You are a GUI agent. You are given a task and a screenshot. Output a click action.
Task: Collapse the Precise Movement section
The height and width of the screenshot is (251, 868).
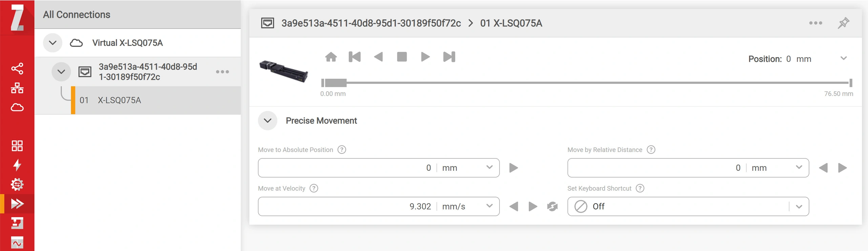(x=267, y=121)
